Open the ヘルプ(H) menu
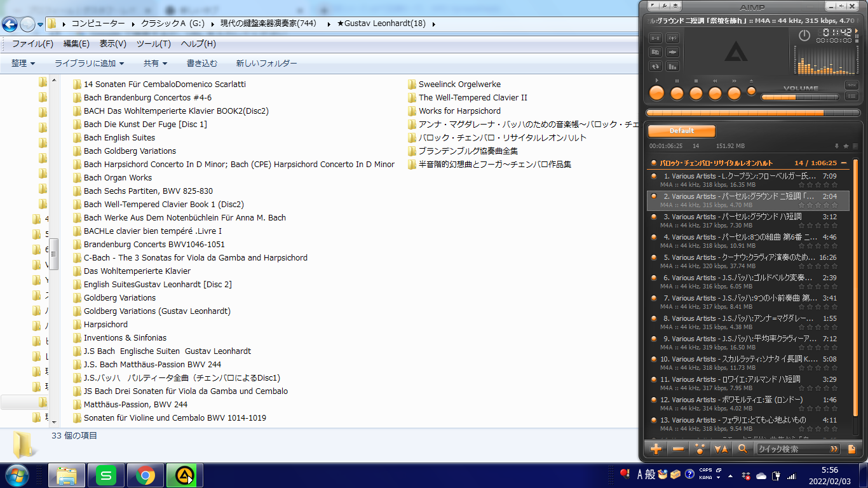 click(198, 44)
